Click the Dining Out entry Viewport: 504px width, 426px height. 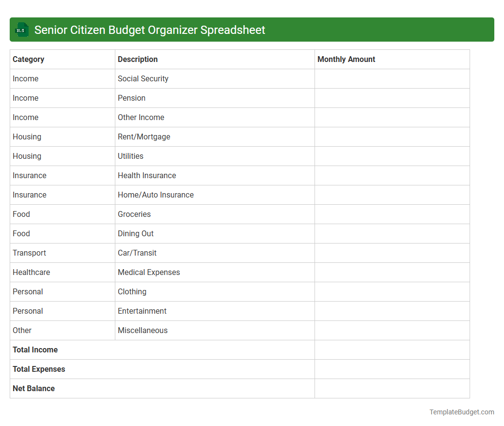[x=136, y=233]
